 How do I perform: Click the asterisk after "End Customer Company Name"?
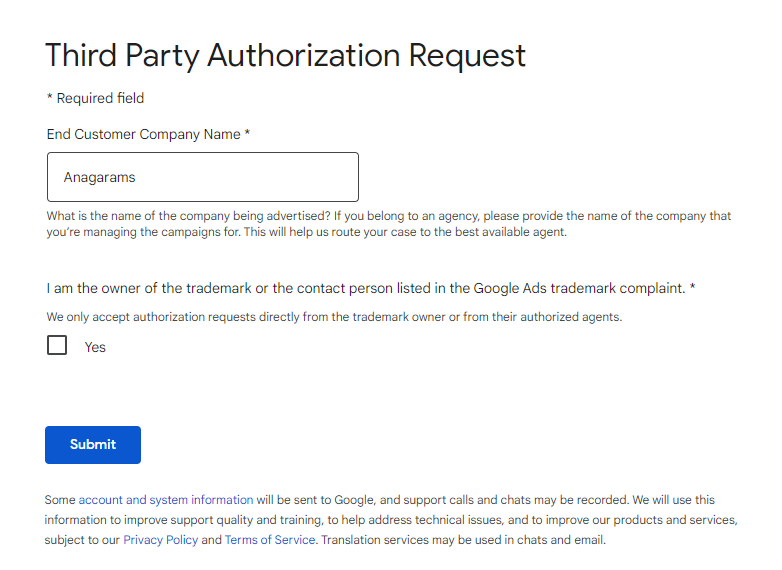click(247, 134)
